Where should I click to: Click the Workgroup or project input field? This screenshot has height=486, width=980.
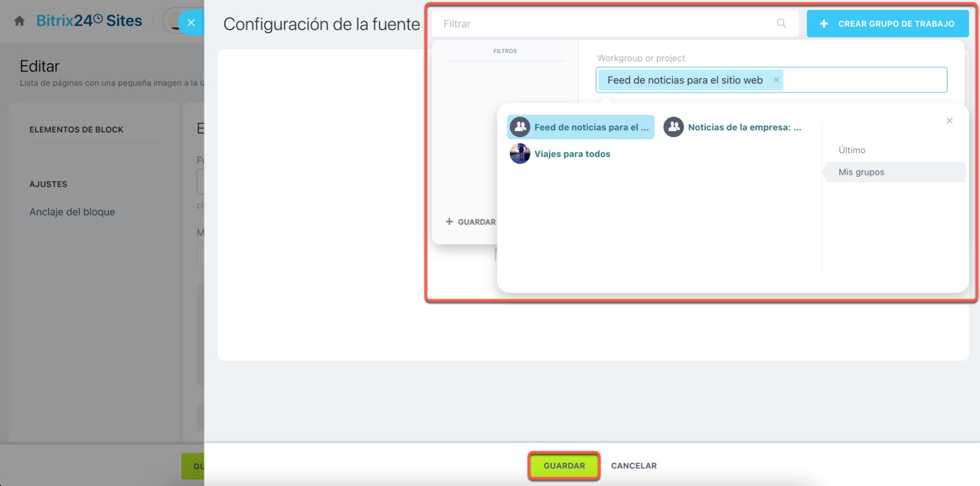coord(865,80)
